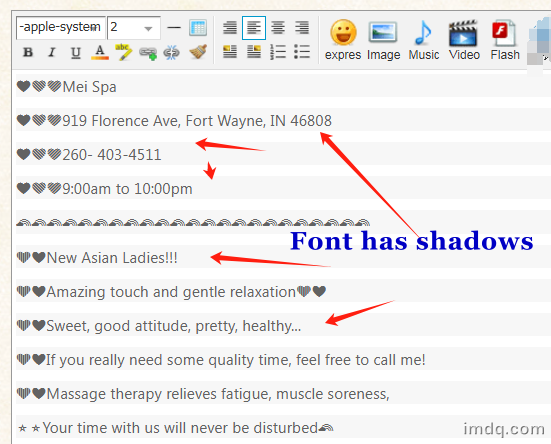Select the text highlight marker icon
Image resolution: width=551 pixels, height=444 pixels.
click(x=123, y=52)
